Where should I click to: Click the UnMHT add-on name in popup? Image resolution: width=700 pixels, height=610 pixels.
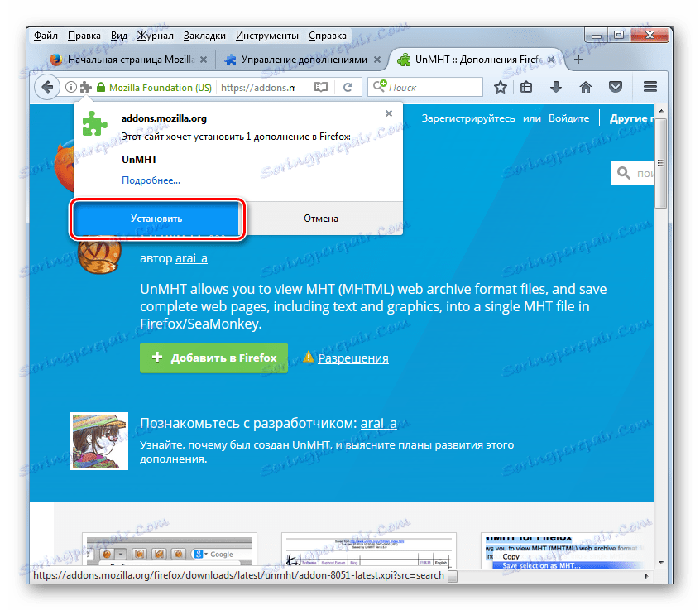tap(139, 160)
